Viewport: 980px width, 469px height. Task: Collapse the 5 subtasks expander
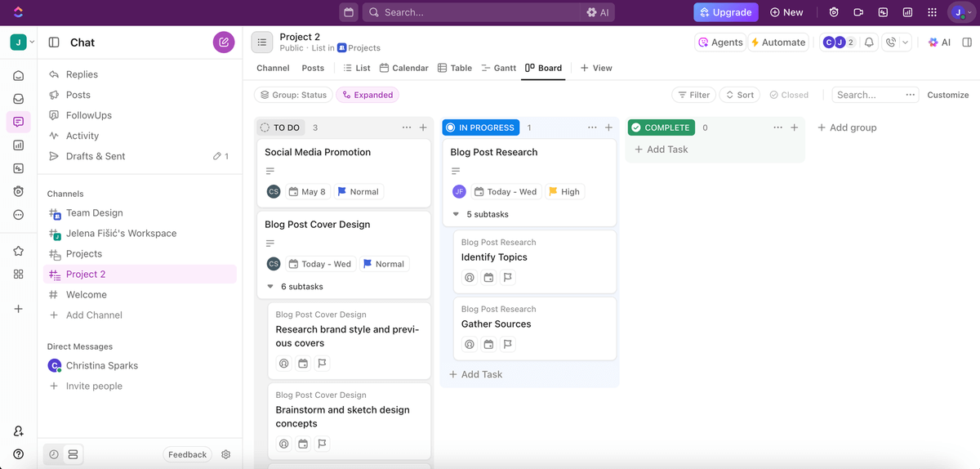tap(456, 214)
